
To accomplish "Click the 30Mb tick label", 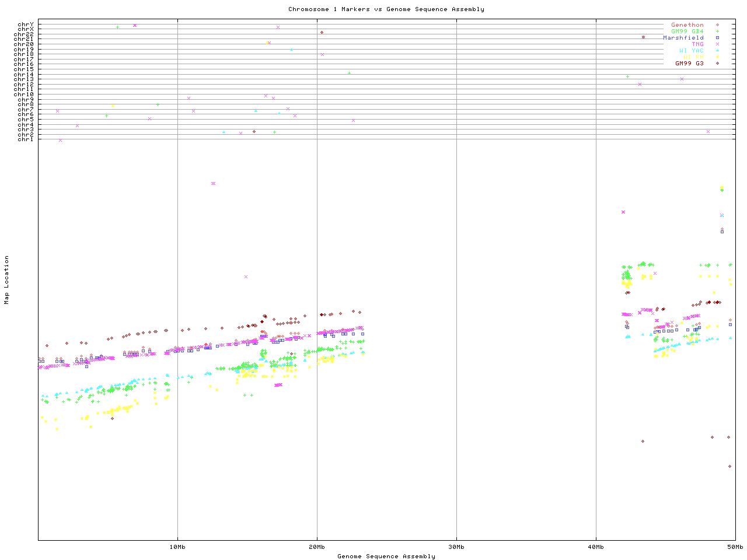I will click(x=456, y=547).
